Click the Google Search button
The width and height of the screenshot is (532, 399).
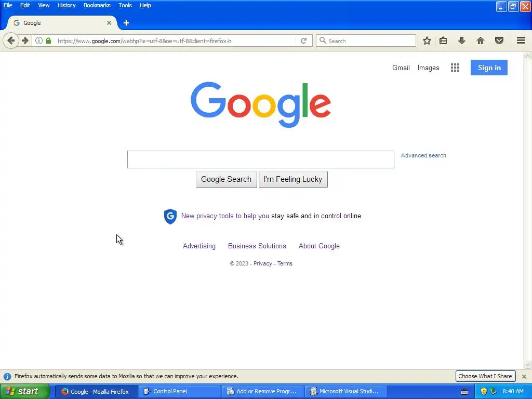(x=227, y=179)
